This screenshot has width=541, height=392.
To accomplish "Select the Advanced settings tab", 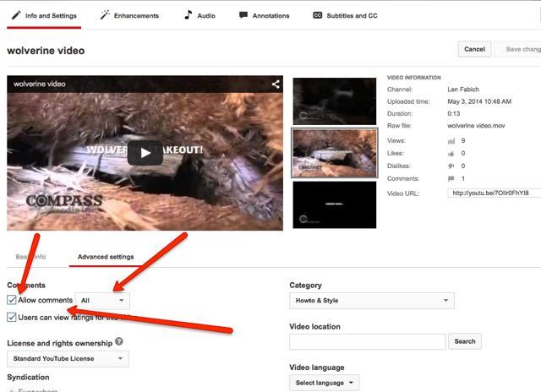I will pos(106,257).
